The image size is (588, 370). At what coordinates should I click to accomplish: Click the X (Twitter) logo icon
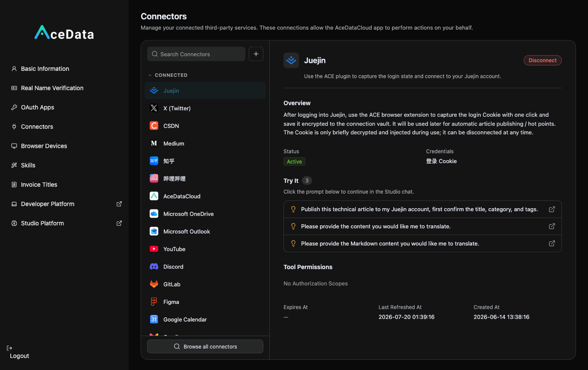pos(154,108)
